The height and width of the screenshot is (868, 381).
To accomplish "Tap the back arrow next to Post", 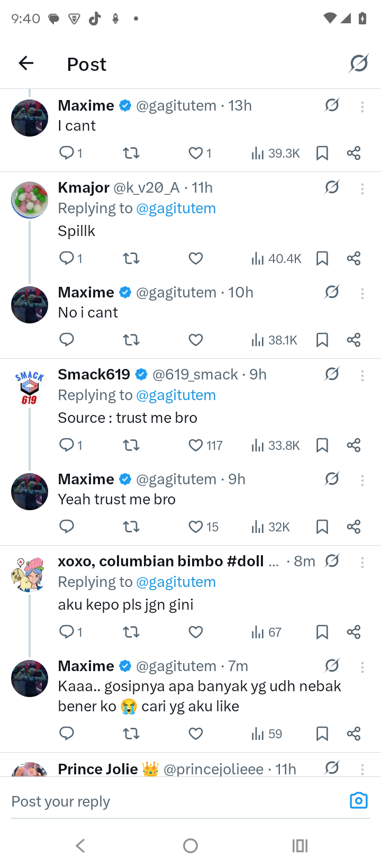I will pos(26,64).
